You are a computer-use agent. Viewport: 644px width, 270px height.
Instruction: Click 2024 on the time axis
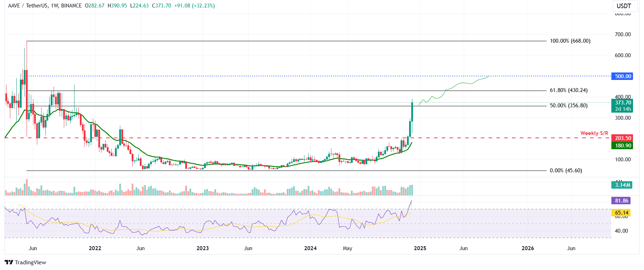310,248
